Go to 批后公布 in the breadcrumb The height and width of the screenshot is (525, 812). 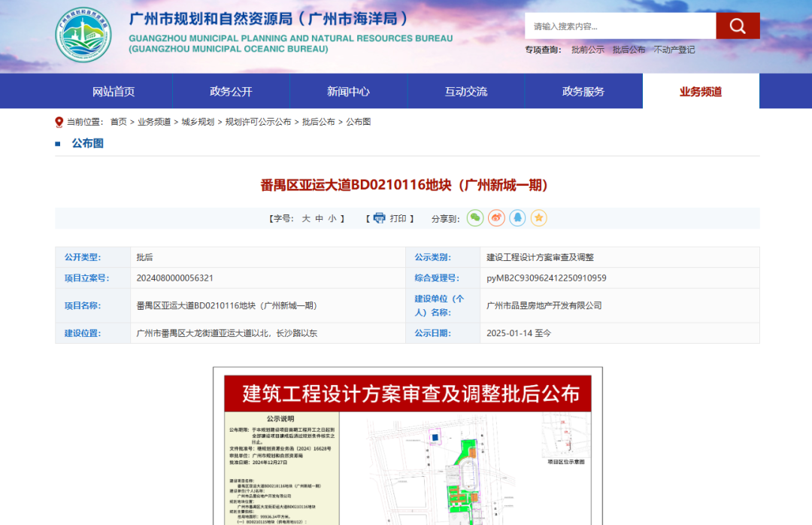(319, 122)
